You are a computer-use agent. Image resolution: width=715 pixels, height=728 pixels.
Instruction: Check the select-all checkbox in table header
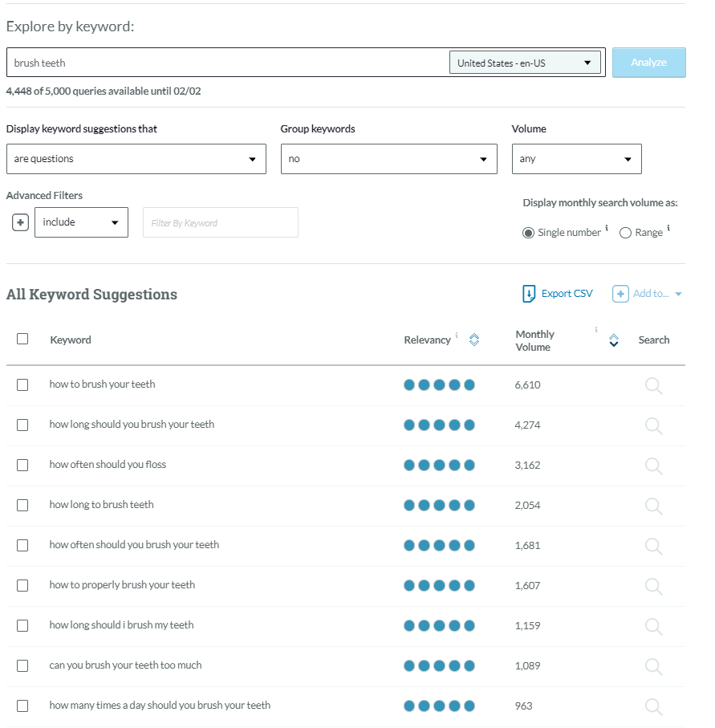pos(22,339)
